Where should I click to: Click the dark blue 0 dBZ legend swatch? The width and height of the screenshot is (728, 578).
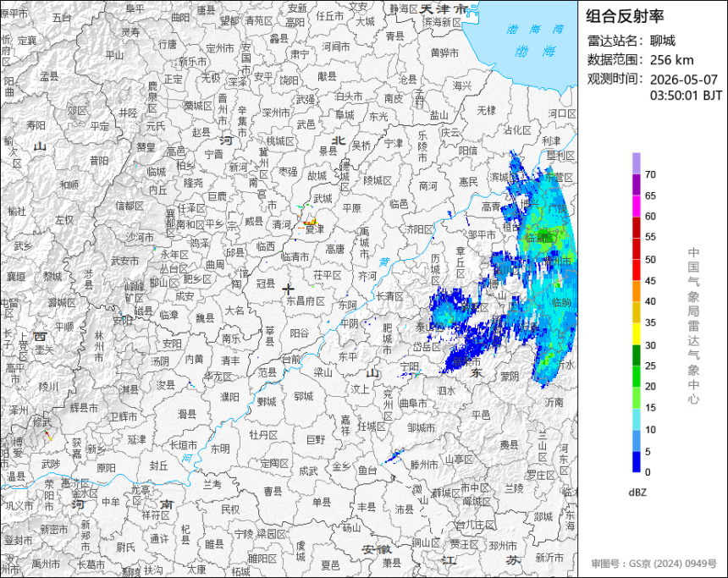click(637, 461)
